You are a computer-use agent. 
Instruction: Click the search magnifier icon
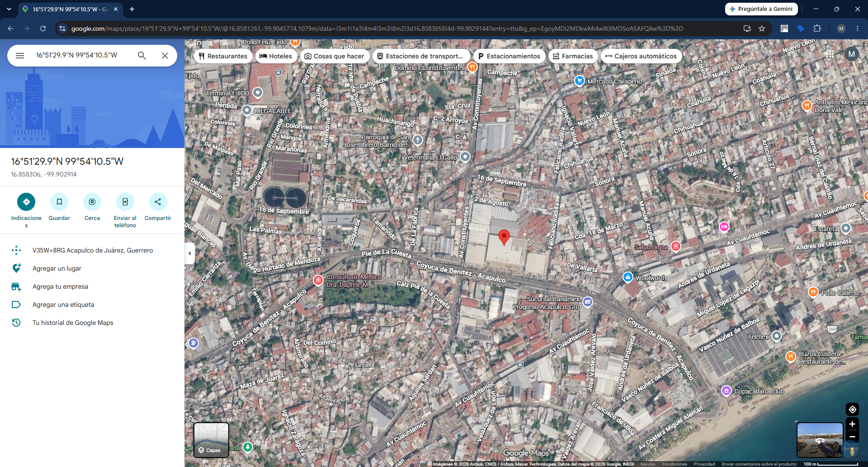coord(142,56)
